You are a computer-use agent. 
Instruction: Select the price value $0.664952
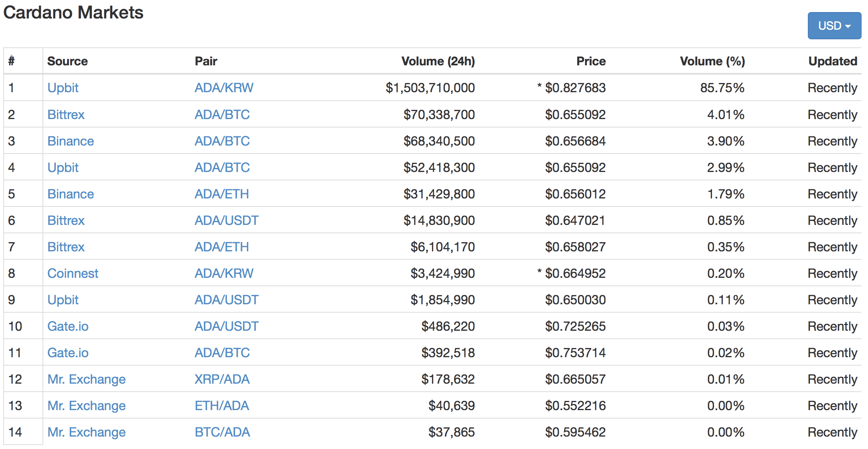(575, 273)
